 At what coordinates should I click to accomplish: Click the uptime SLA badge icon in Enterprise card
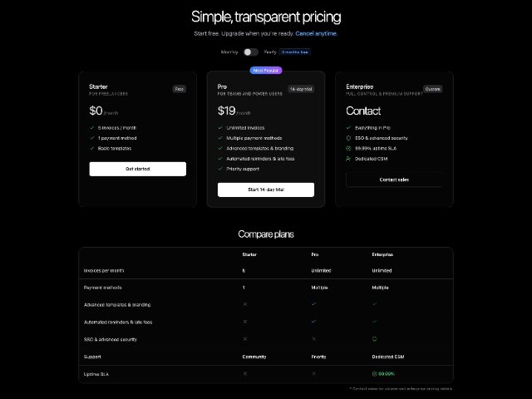click(348, 148)
